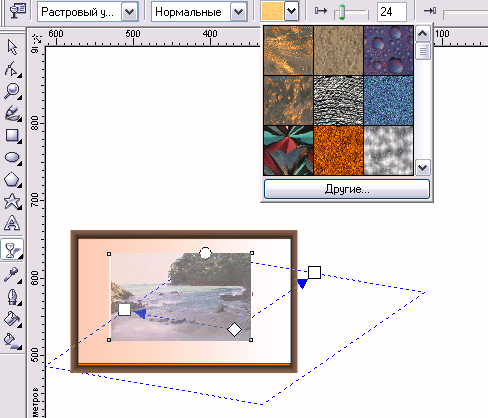Click the brown picture frame border
488x418 pixels.
coord(184,234)
